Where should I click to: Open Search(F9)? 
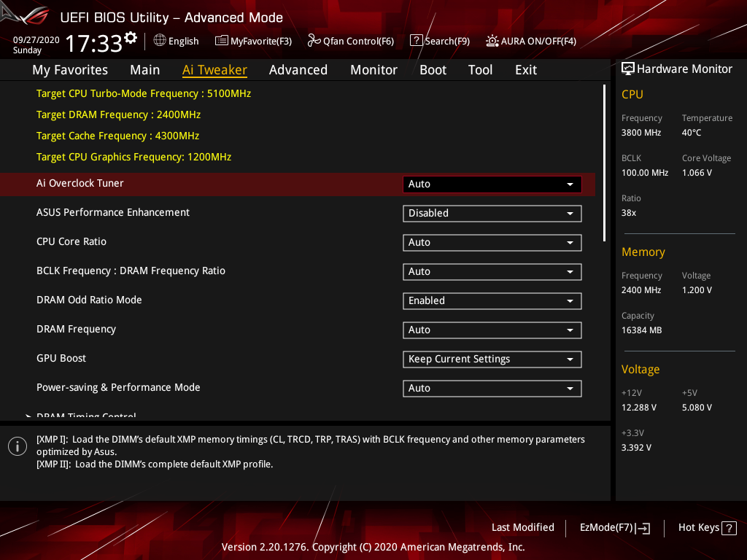[x=440, y=41]
